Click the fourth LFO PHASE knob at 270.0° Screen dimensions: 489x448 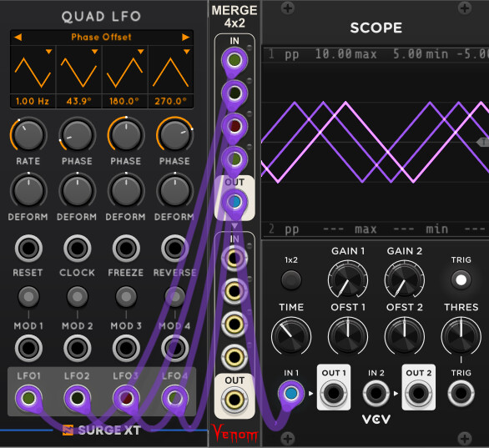[175, 135]
